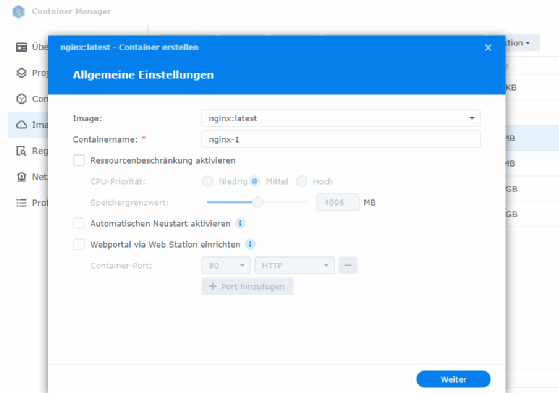559x393 pixels.
Task: Click the Container Manager logo icon
Action: (x=19, y=11)
